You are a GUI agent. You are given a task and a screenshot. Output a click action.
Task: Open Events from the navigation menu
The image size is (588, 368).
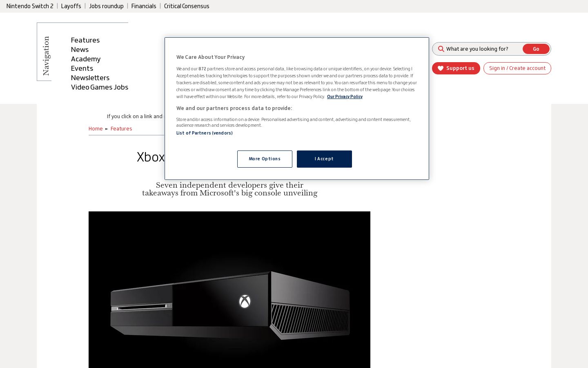pos(82,68)
